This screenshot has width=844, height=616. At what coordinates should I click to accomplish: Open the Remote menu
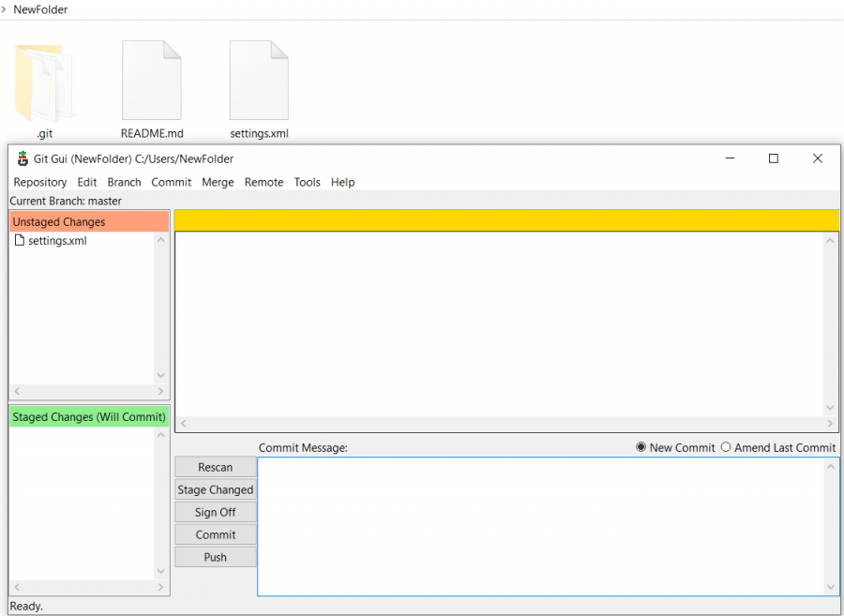(x=264, y=182)
